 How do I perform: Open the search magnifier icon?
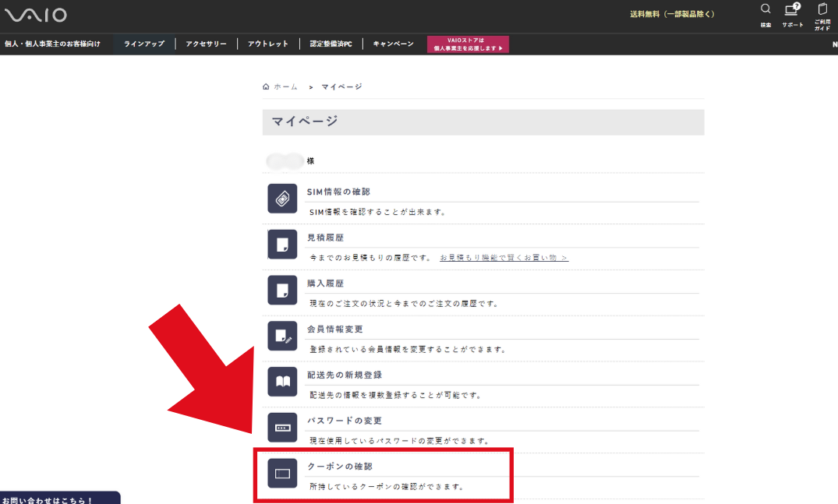pyautogui.click(x=766, y=10)
